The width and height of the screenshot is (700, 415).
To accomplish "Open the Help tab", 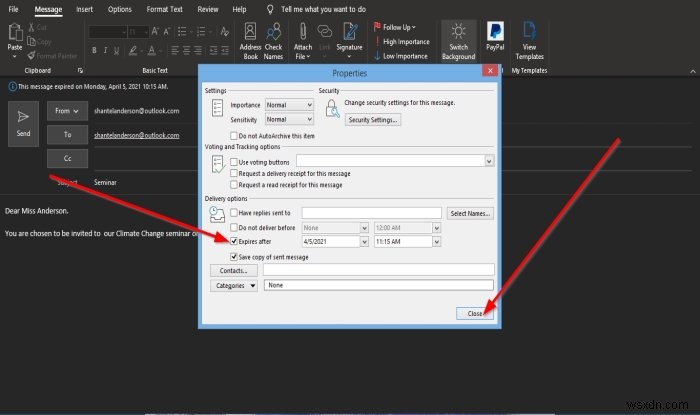I will pyautogui.click(x=239, y=9).
